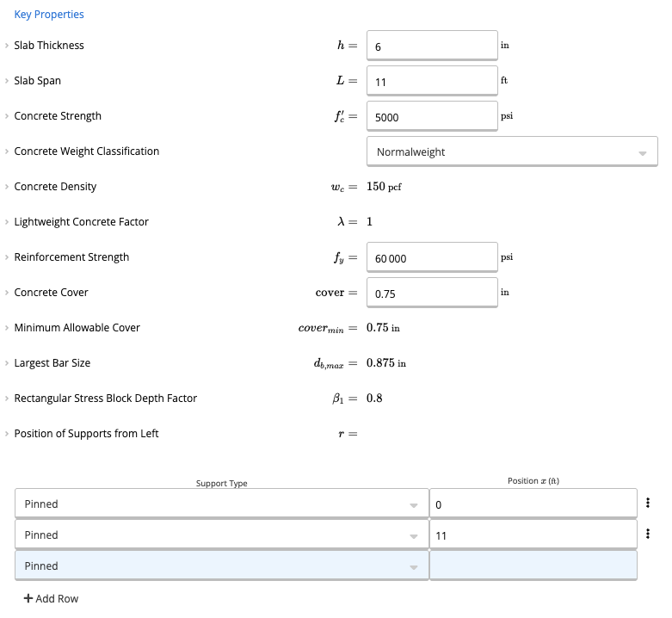672x618 pixels.
Task: Click the Add Row button
Action: tap(51, 599)
